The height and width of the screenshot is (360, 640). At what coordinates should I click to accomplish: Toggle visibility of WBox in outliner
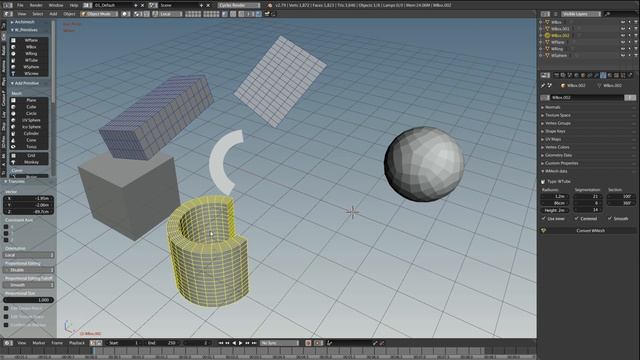coord(623,22)
